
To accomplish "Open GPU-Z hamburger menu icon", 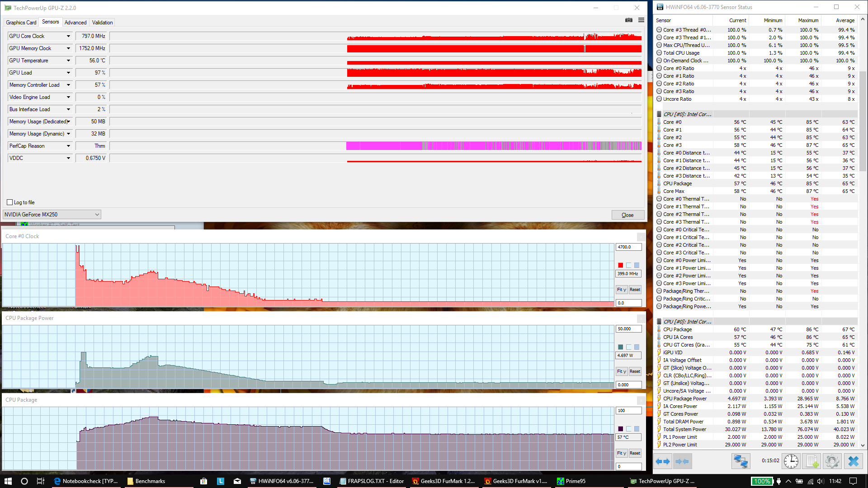I will (x=641, y=20).
